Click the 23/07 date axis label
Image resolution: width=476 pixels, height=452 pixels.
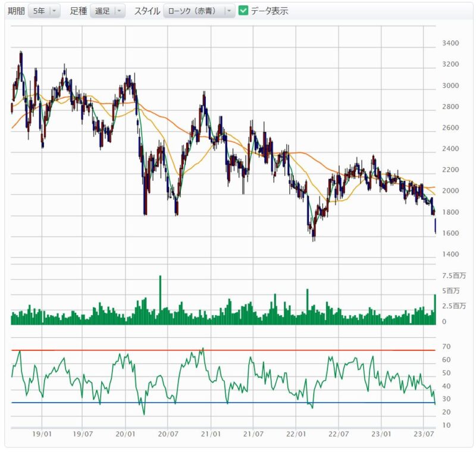click(424, 434)
